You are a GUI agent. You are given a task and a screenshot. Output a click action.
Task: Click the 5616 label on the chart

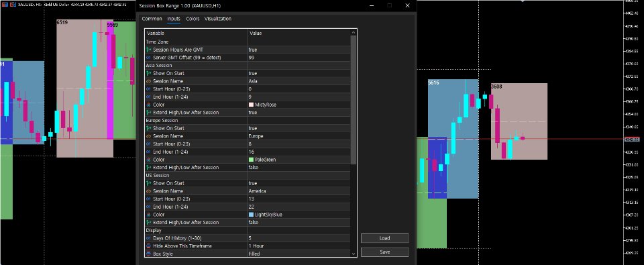433,83
